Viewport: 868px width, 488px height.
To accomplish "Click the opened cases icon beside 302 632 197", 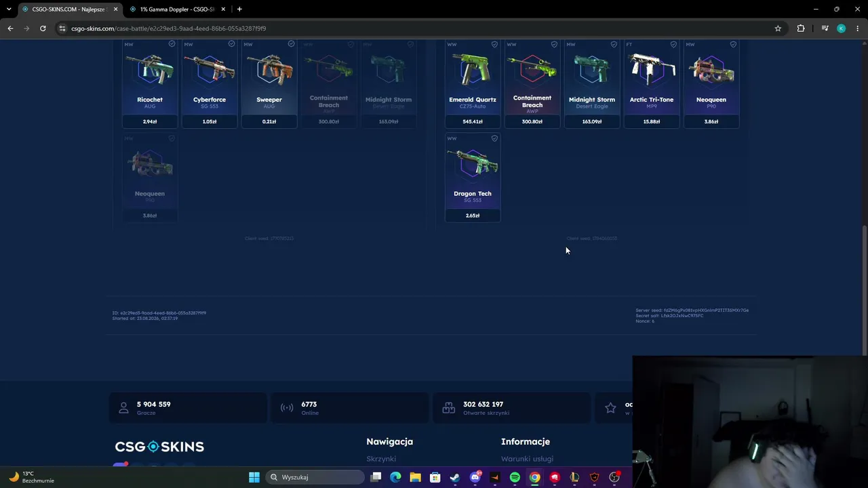I will (448, 408).
